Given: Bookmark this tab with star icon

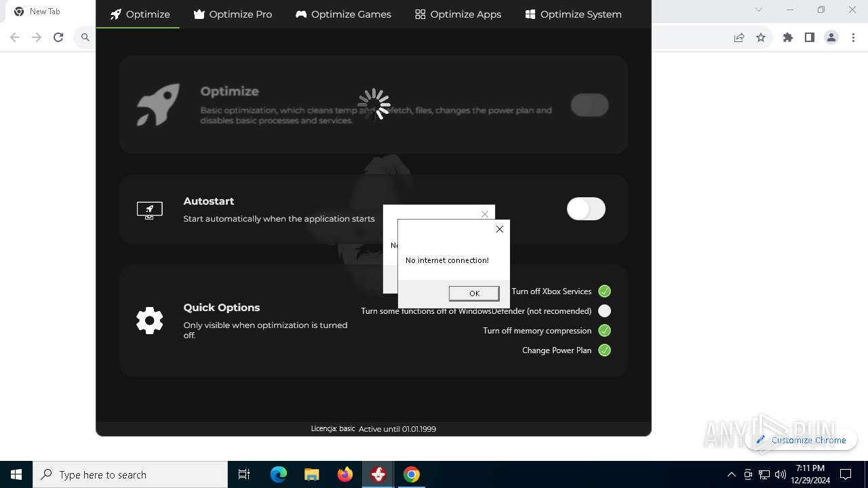Looking at the screenshot, I should pyautogui.click(x=761, y=37).
